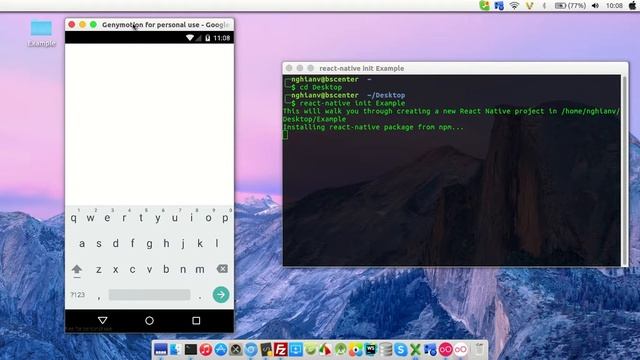Open the blue screen-sharing monitor dock icon

pos(296,349)
